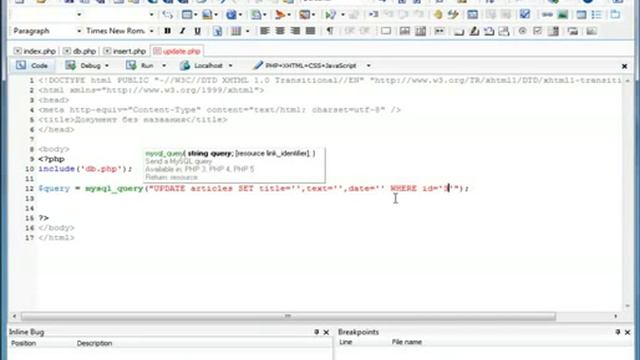Click the "WHERE" keyword in the query
The width and height of the screenshot is (640, 360).
point(403,188)
